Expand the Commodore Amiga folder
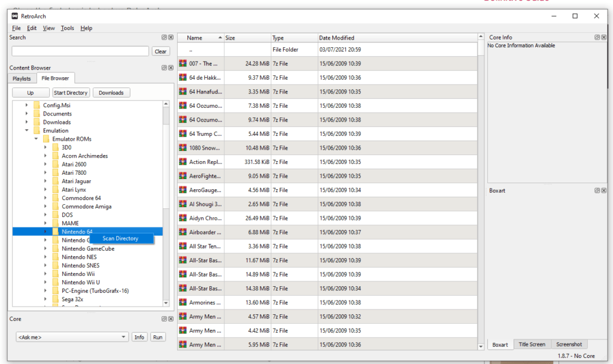The image size is (613, 364). click(x=45, y=207)
